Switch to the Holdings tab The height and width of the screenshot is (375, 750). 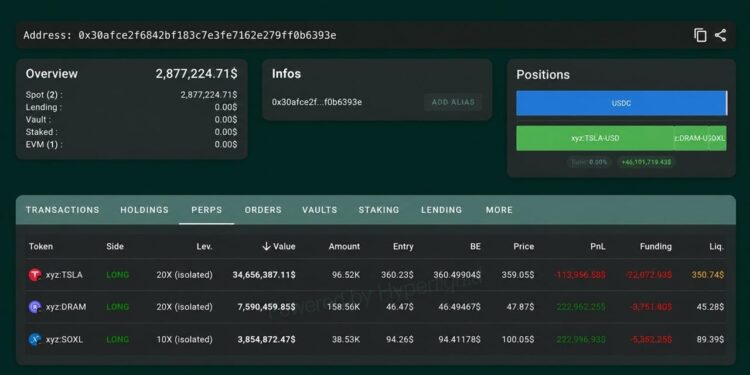[x=144, y=210]
